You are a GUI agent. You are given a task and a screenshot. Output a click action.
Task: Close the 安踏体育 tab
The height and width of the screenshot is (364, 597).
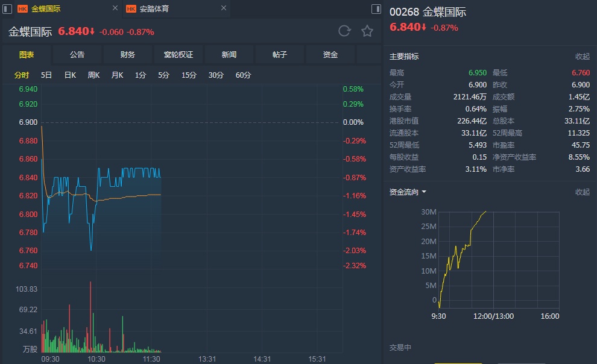click(224, 8)
